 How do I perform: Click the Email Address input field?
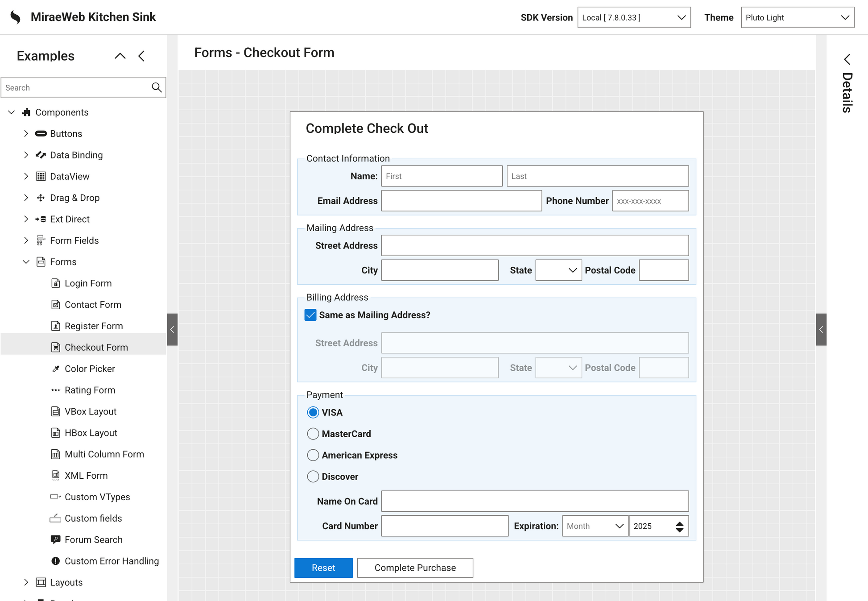[x=461, y=201]
